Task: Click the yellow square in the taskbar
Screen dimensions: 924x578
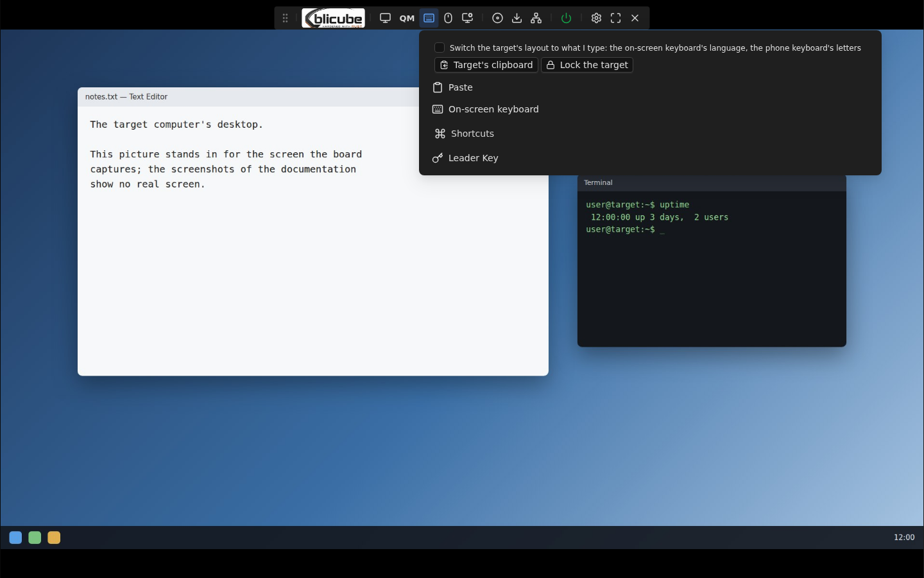Action: coord(54,538)
